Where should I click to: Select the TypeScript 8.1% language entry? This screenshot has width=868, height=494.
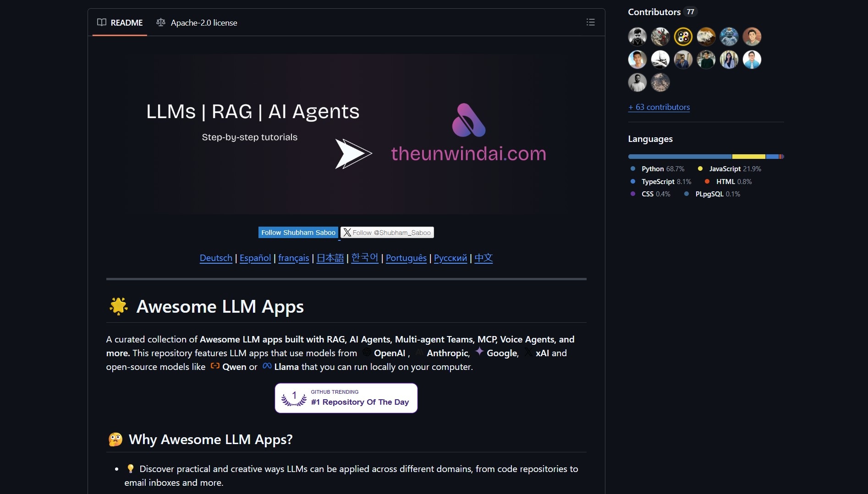tap(661, 182)
